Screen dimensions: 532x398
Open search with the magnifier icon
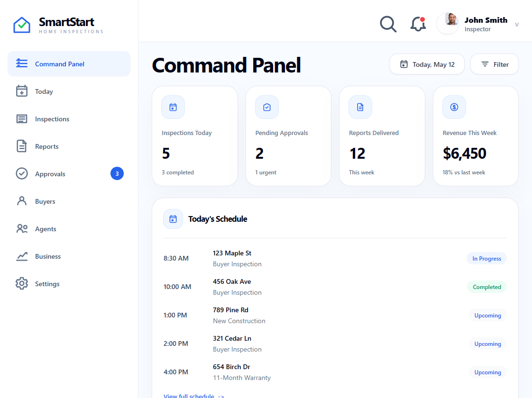pyautogui.click(x=388, y=24)
